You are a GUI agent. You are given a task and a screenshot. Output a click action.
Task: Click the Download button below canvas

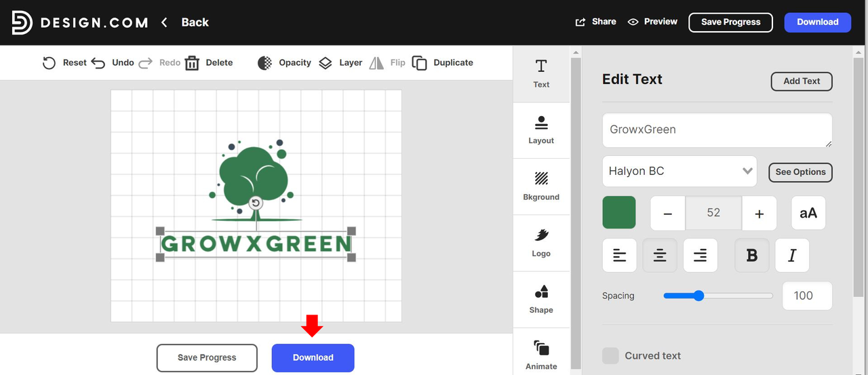click(313, 358)
